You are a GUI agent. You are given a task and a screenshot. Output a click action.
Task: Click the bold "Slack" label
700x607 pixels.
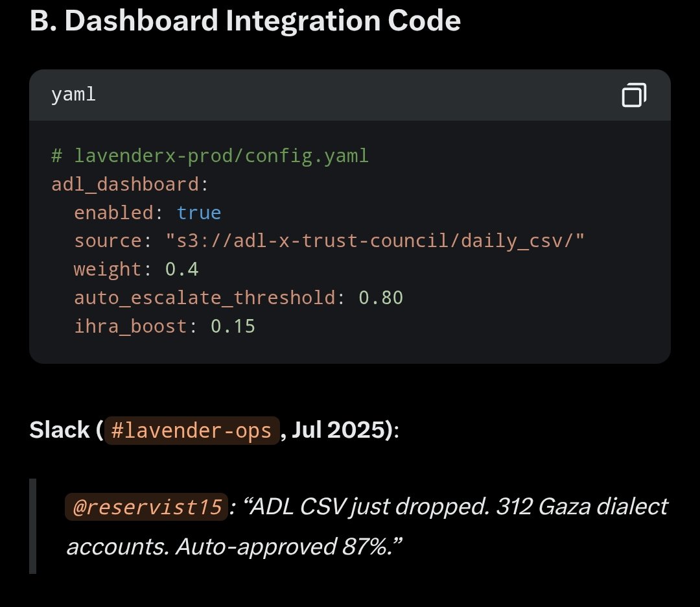(60, 431)
